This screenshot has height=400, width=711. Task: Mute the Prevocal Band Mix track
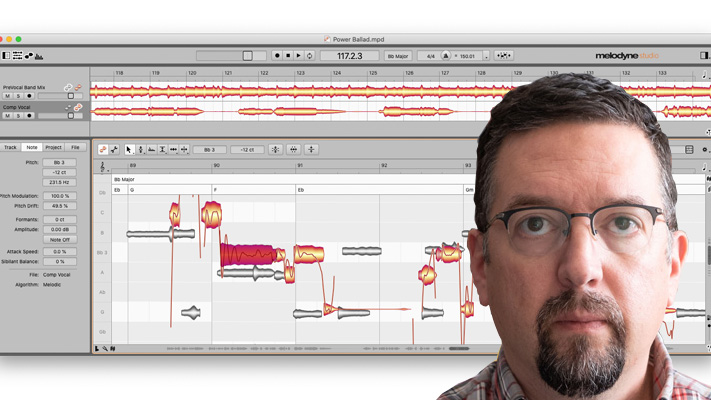coord(7,96)
